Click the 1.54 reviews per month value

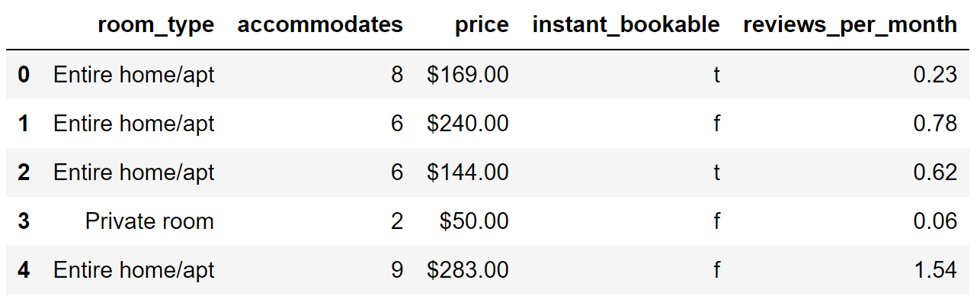pyautogui.click(x=934, y=270)
